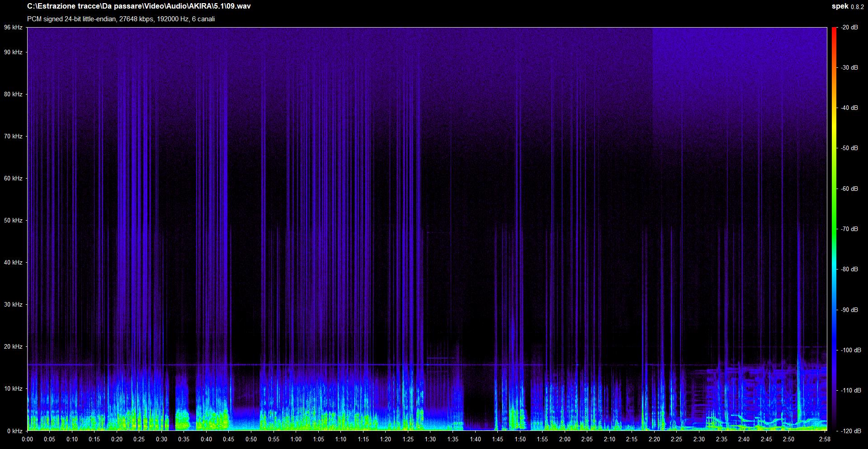Click the 2:35 time axis label
The height and width of the screenshot is (449, 868).
(x=722, y=440)
